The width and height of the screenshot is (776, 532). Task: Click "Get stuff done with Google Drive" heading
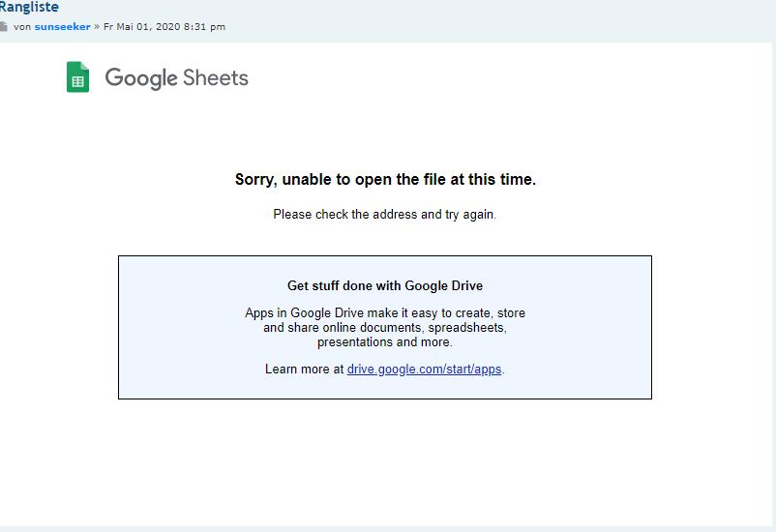[x=384, y=285]
